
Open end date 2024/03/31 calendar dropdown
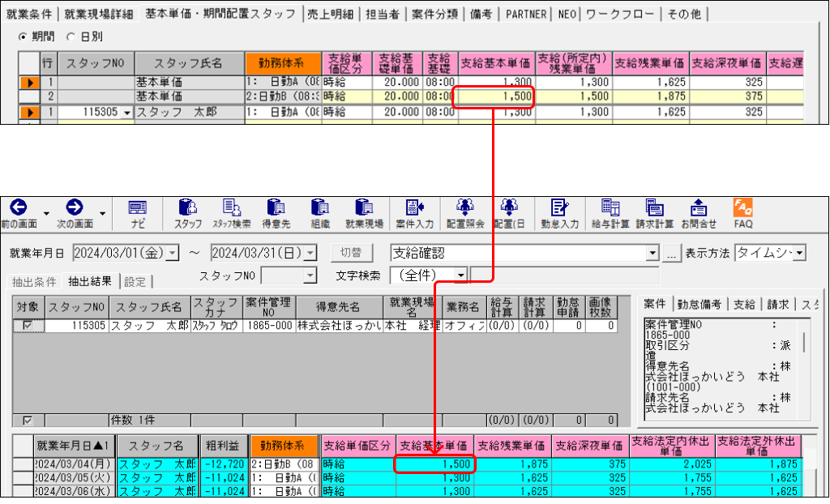pos(311,254)
